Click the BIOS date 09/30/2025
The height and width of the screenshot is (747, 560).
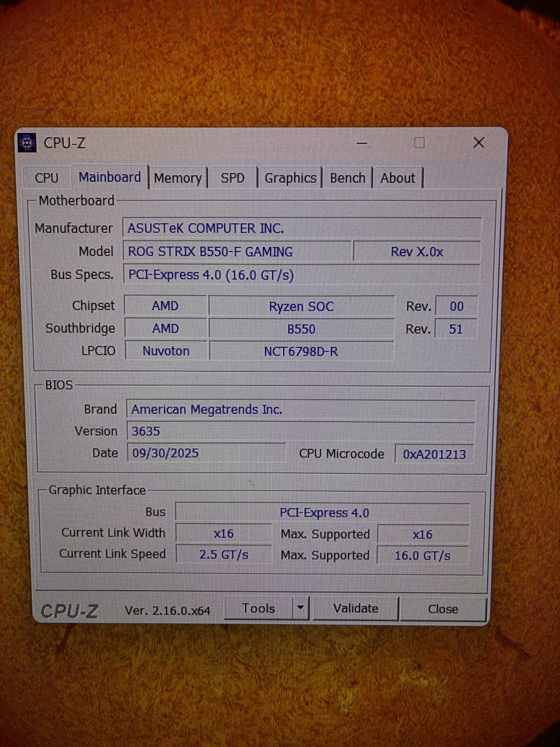pos(206,453)
